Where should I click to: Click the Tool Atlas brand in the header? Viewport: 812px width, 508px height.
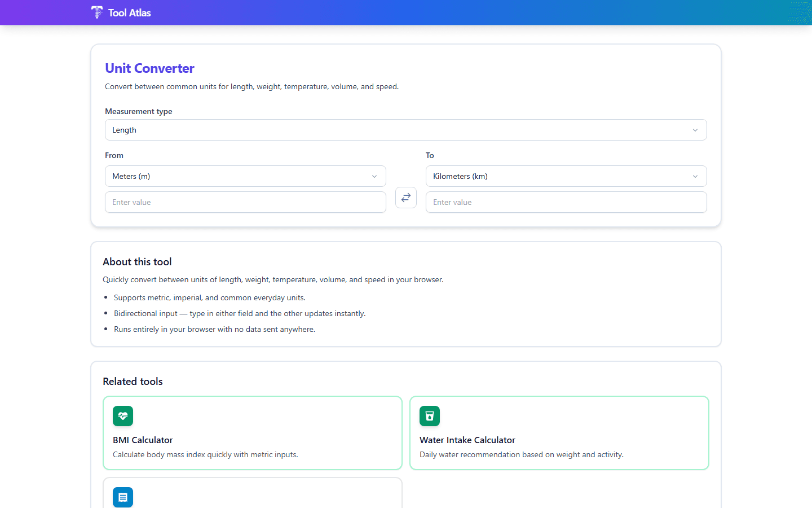121,12
